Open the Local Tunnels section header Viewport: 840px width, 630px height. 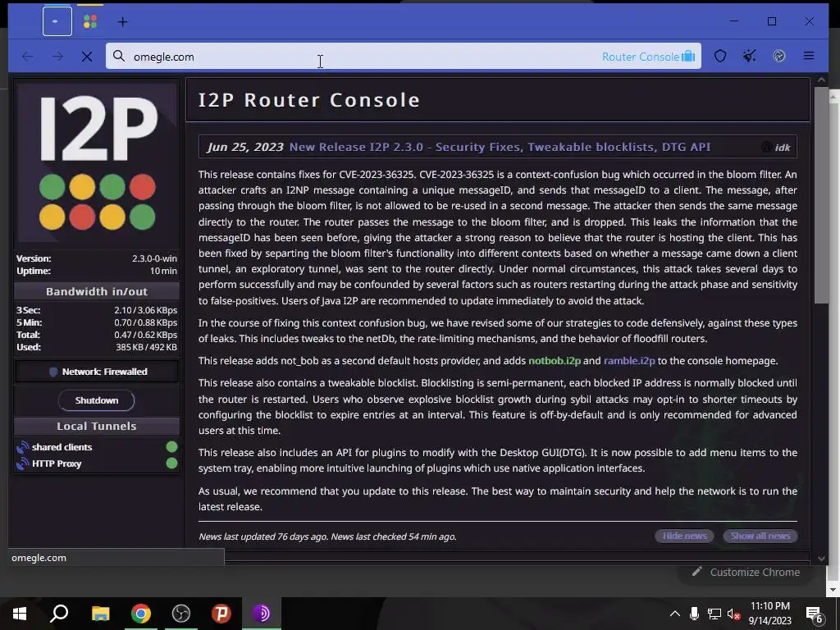coord(97,426)
